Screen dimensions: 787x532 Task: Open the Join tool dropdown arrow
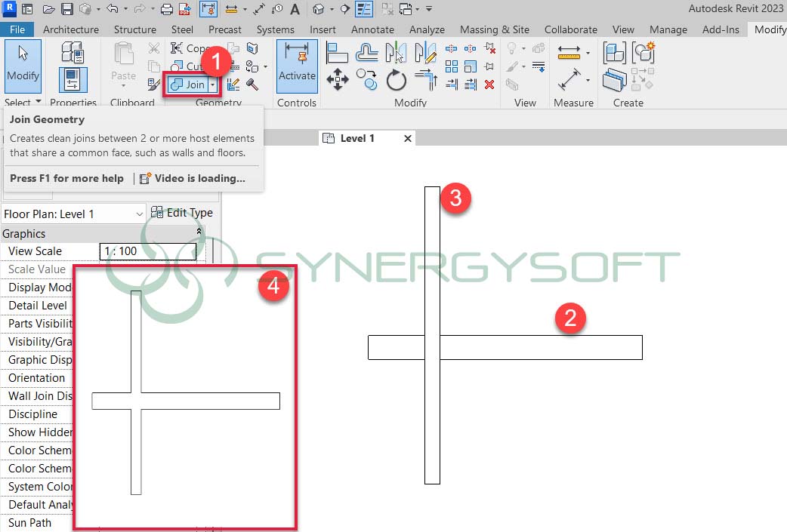click(x=213, y=85)
